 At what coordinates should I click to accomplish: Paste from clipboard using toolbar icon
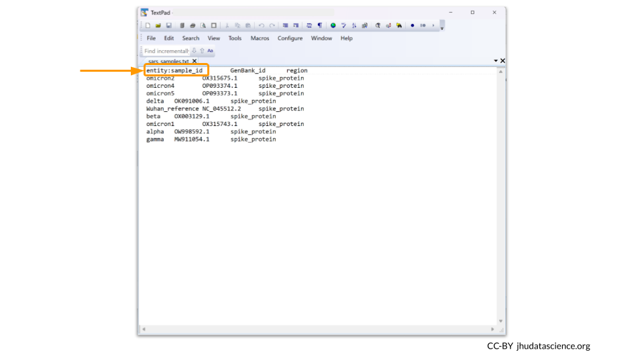click(248, 25)
